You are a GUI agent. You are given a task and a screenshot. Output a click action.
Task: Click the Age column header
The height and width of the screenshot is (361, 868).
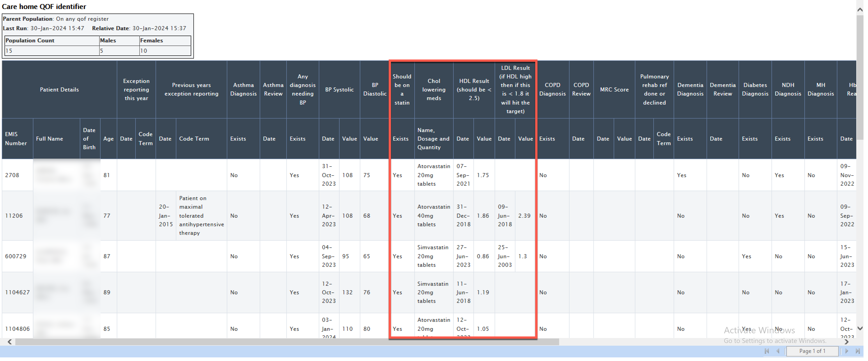coord(108,138)
